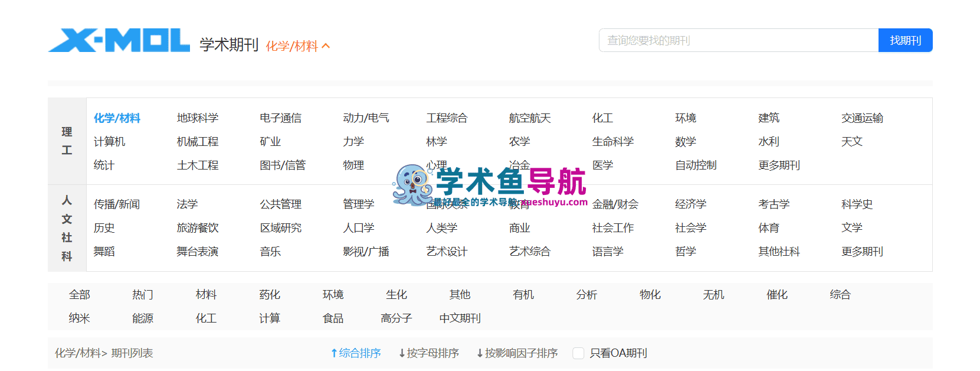Switch to the 热门 subcategory tab
The width and height of the screenshot is (980, 371).
click(x=143, y=295)
